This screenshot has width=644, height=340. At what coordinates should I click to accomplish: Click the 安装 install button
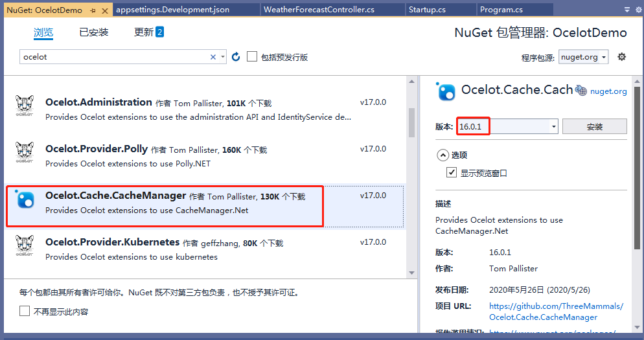594,126
